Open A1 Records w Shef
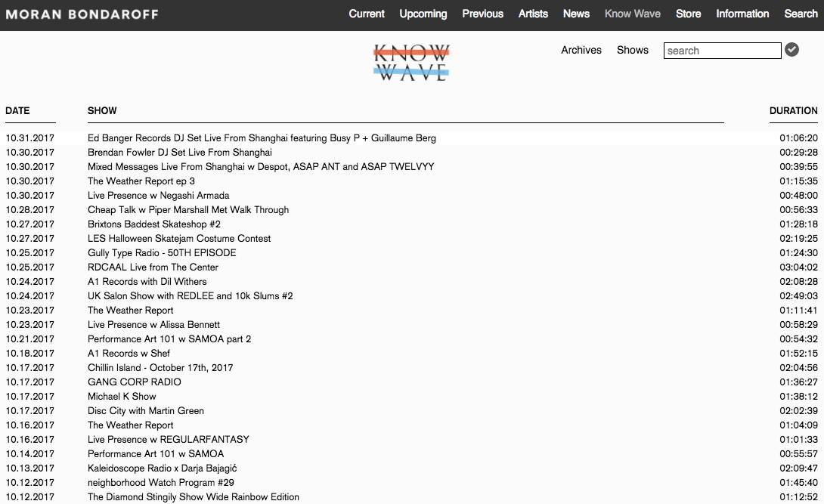This screenshot has width=824, height=504. 129,354
